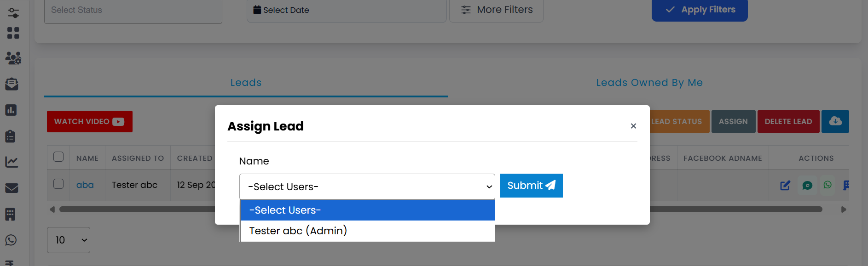Close the Assign Lead dialog
868x266 pixels.
tap(633, 126)
